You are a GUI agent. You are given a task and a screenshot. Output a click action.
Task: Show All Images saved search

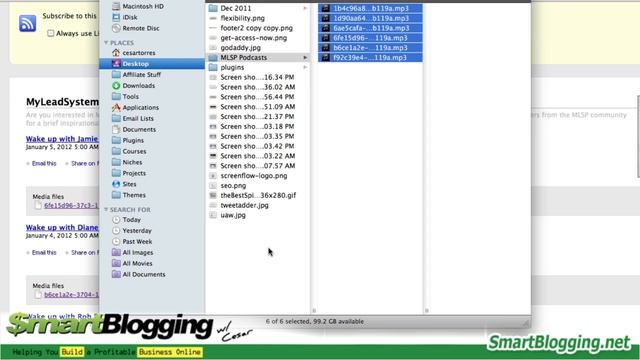coord(138,253)
